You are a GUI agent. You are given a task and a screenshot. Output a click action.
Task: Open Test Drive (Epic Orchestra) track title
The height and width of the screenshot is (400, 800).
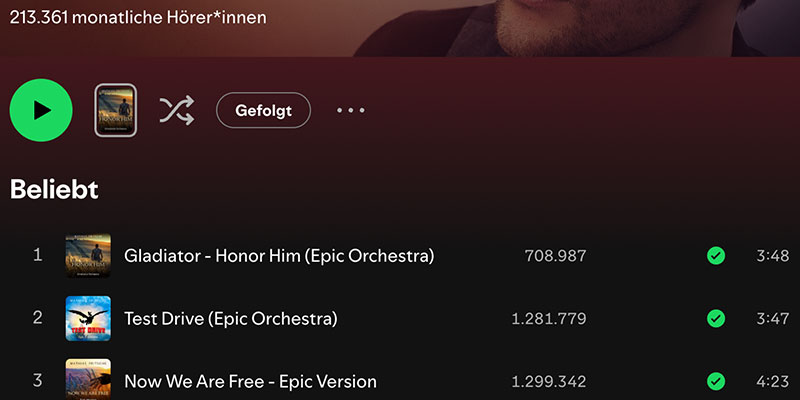(x=231, y=319)
